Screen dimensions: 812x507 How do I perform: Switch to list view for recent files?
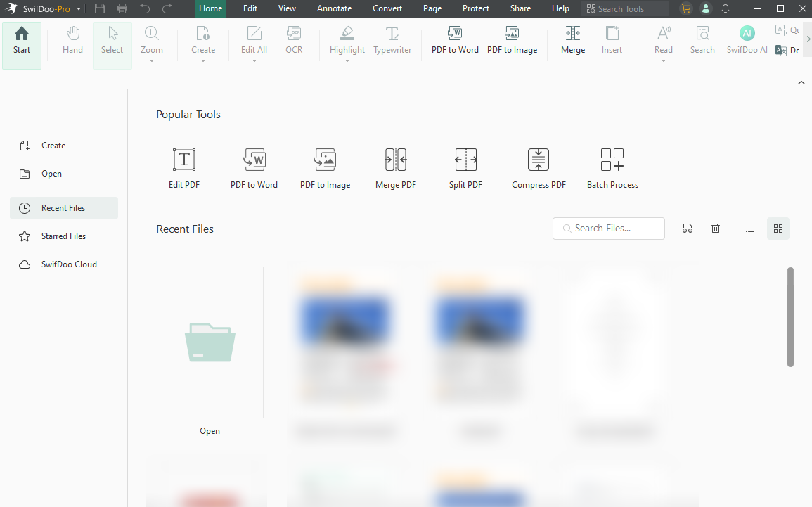click(x=749, y=228)
